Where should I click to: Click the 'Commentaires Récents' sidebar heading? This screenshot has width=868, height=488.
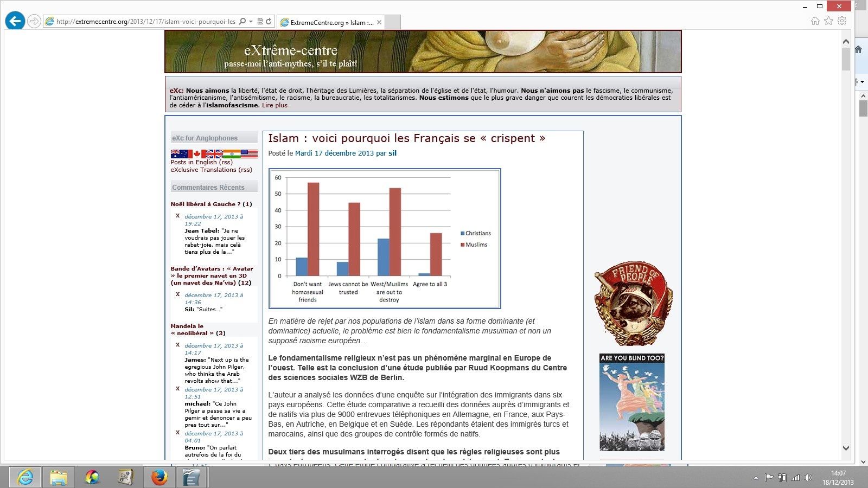pyautogui.click(x=214, y=187)
